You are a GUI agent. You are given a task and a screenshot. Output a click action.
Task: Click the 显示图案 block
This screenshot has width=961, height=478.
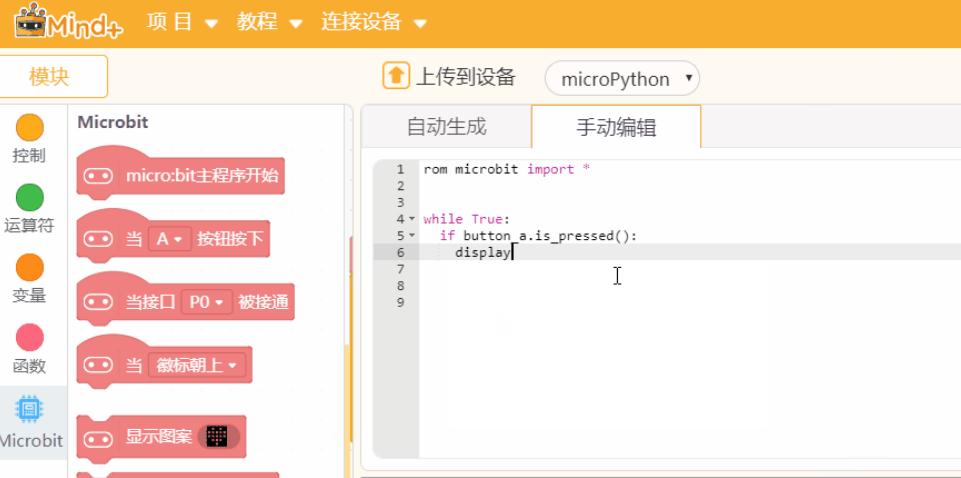[161, 437]
